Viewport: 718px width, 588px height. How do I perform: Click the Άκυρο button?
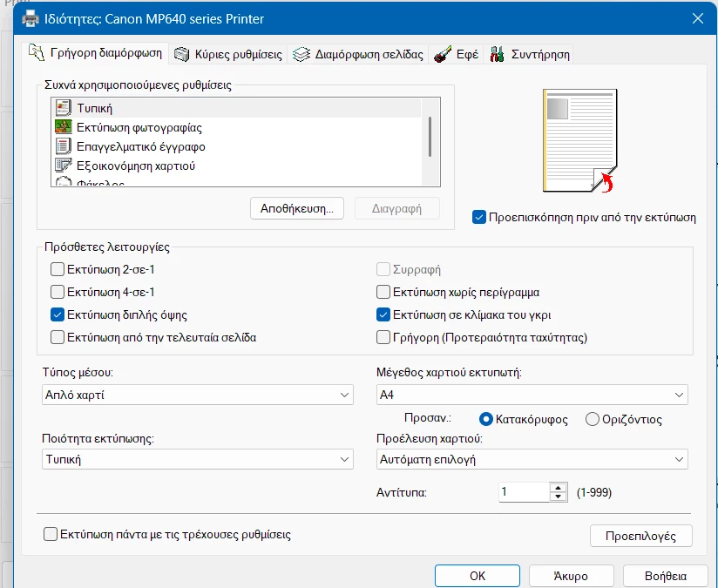[571, 576]
